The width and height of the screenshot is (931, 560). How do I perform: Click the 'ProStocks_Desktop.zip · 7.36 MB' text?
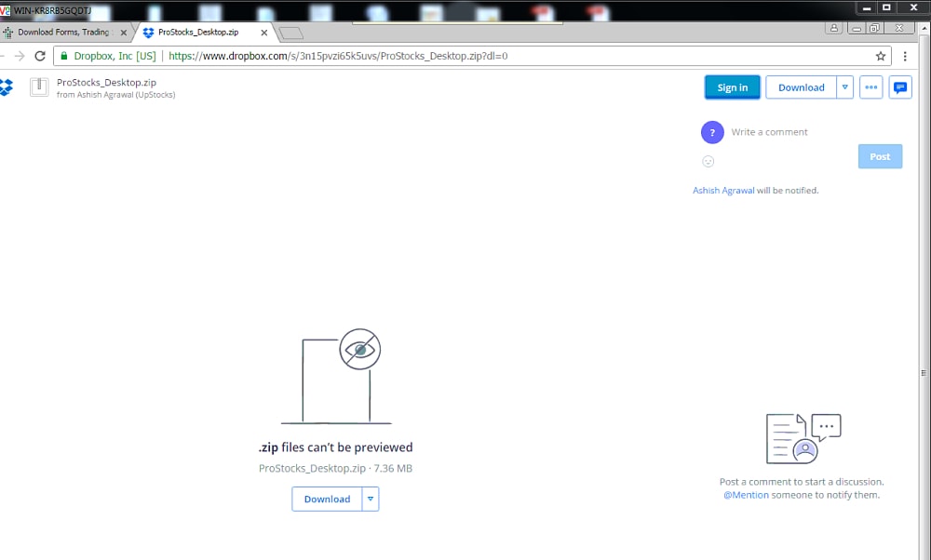tap(335, 468)
